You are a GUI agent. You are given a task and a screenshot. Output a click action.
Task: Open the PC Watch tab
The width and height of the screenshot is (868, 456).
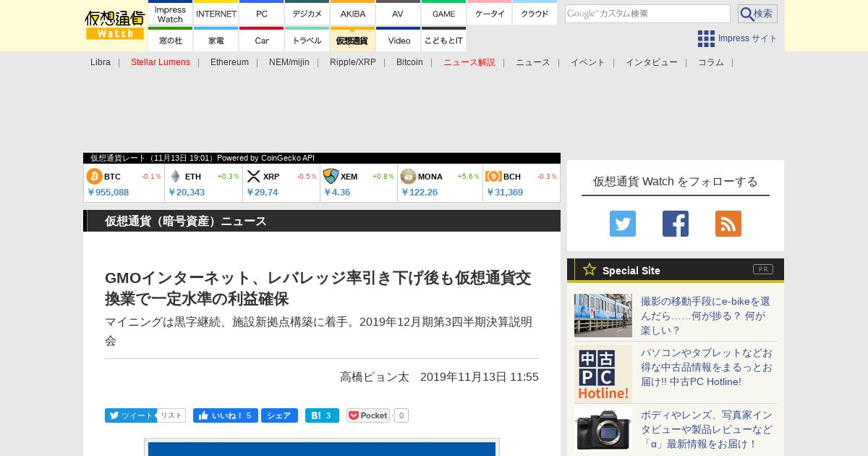262,13
